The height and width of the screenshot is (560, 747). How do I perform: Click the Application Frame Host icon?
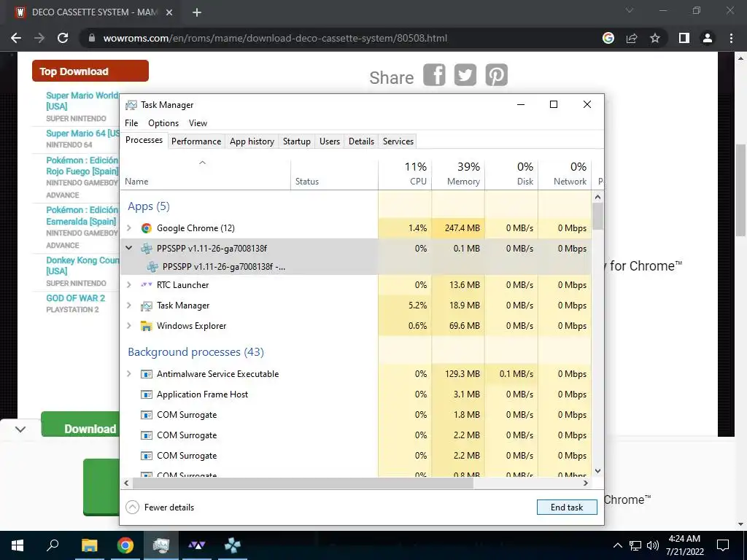146,394
